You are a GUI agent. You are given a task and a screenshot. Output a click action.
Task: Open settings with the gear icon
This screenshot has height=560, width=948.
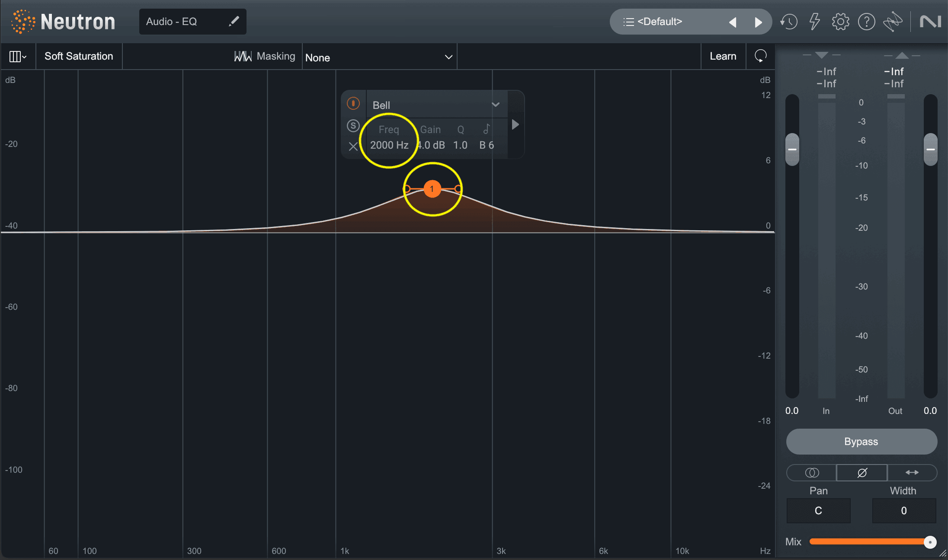click(840, 22)
